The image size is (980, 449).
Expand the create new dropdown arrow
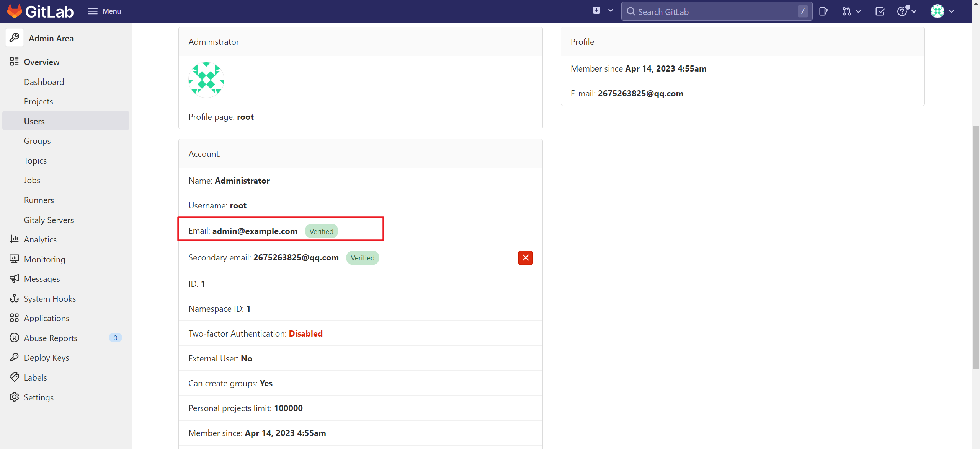point(611,11)
